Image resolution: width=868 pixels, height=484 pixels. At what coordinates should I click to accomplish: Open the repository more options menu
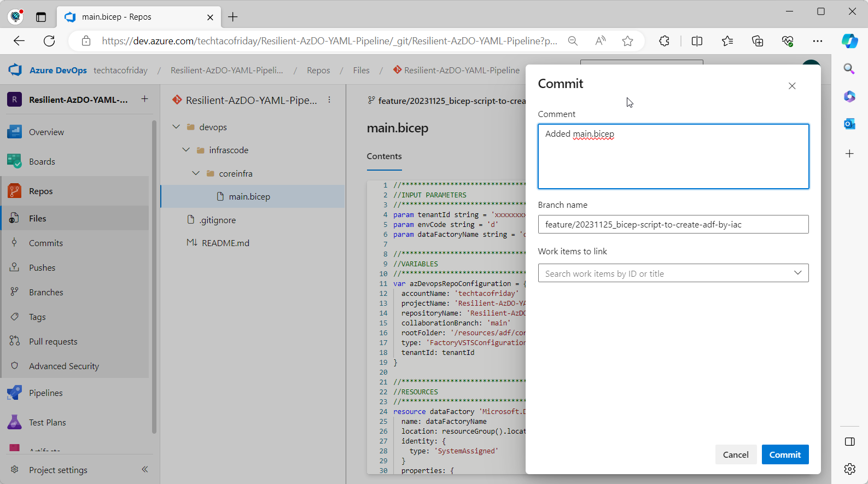329,100
